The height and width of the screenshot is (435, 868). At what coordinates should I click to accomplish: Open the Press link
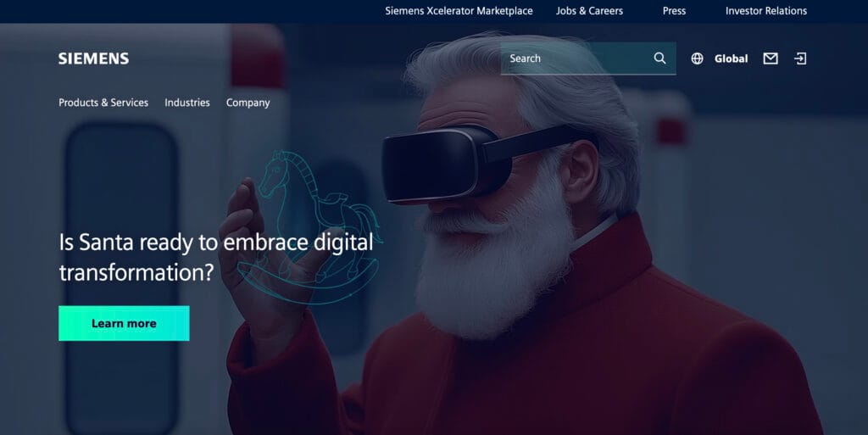(x=674, y=11)
